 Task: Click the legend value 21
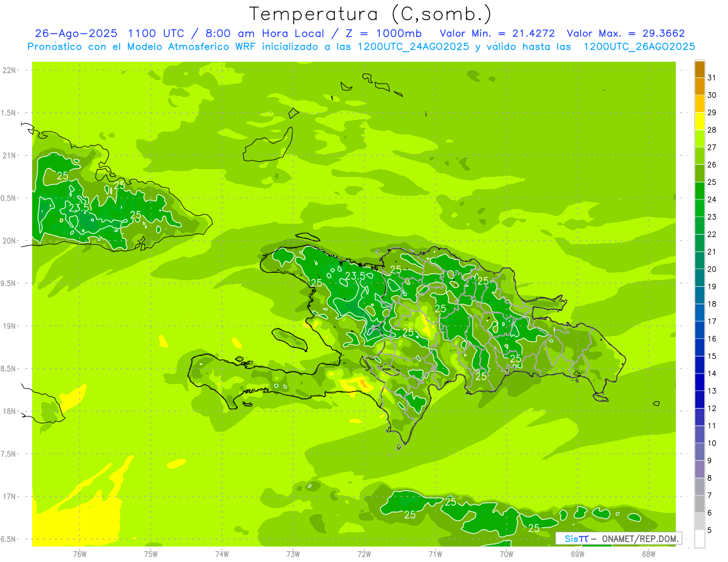tap(712, 252)
